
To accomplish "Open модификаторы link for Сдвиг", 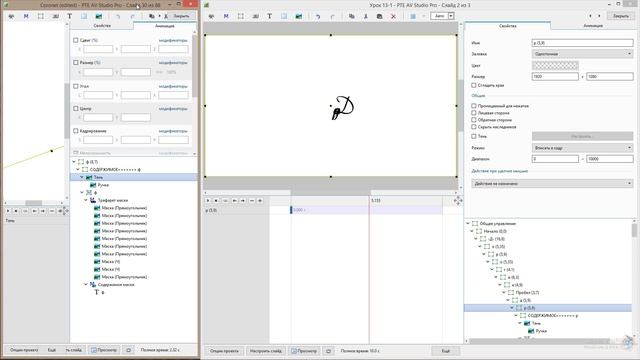I will (x=173, y=40).
